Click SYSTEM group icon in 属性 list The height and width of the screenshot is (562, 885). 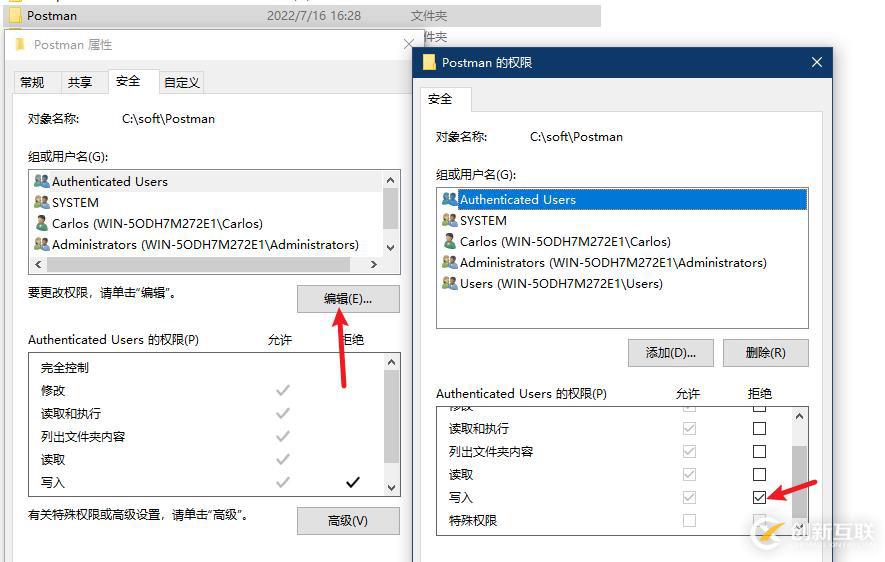pos(42,202)
